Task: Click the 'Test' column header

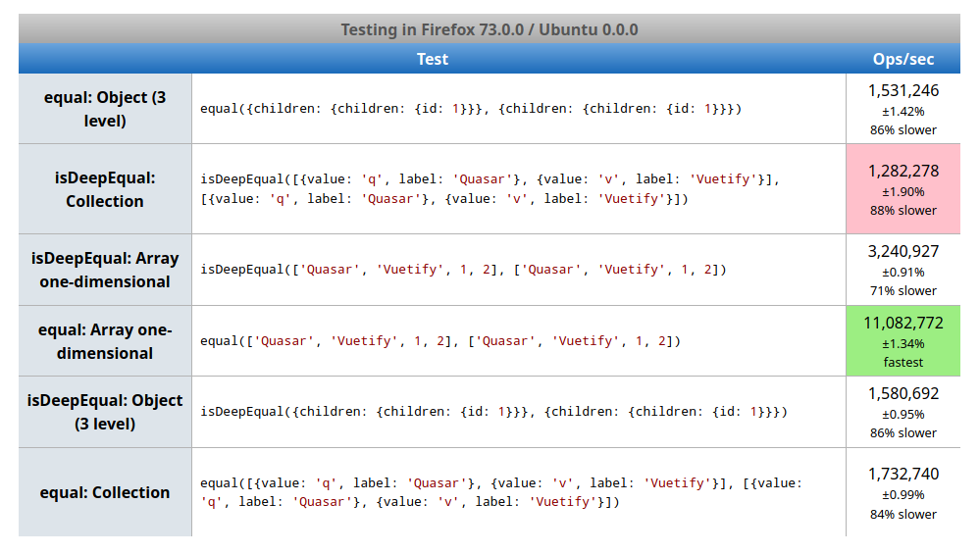Action: (433, 59)
